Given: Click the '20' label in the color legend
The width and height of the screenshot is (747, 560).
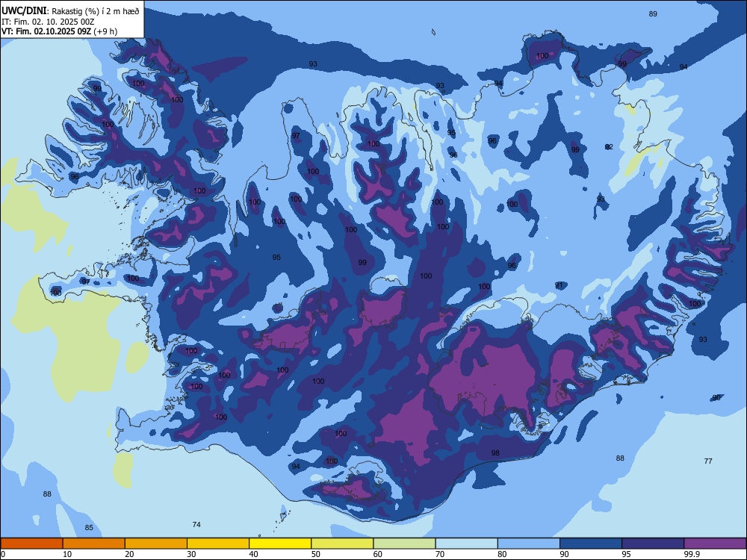Looking at the screenshot, I should (129, 554).
